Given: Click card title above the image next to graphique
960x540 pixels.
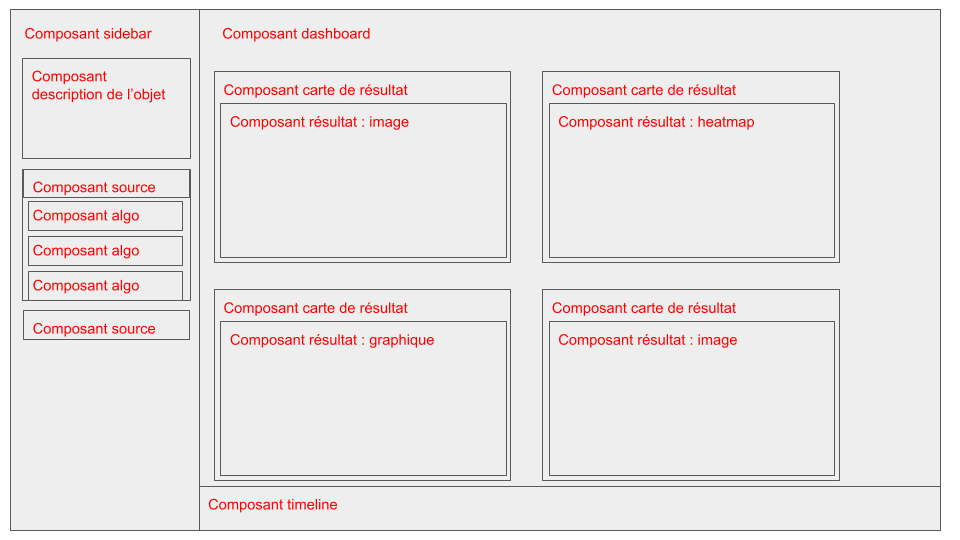Looking at the screenshot, I should 644,308.
